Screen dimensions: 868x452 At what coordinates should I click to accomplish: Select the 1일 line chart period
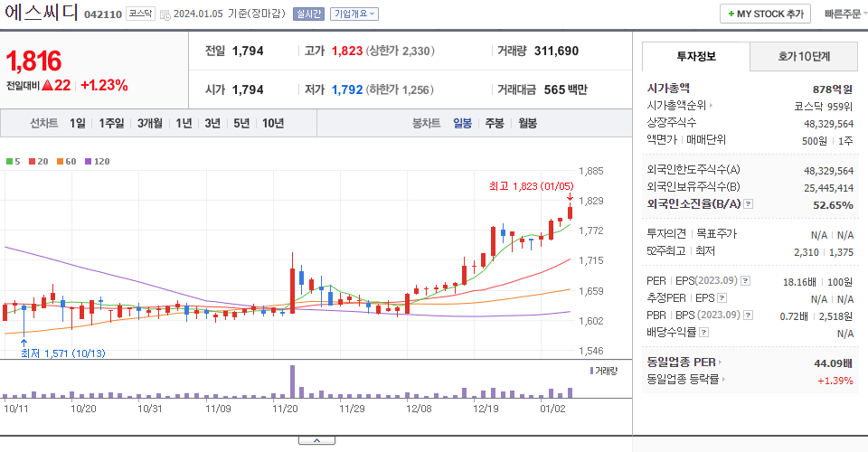coord(78,123)
